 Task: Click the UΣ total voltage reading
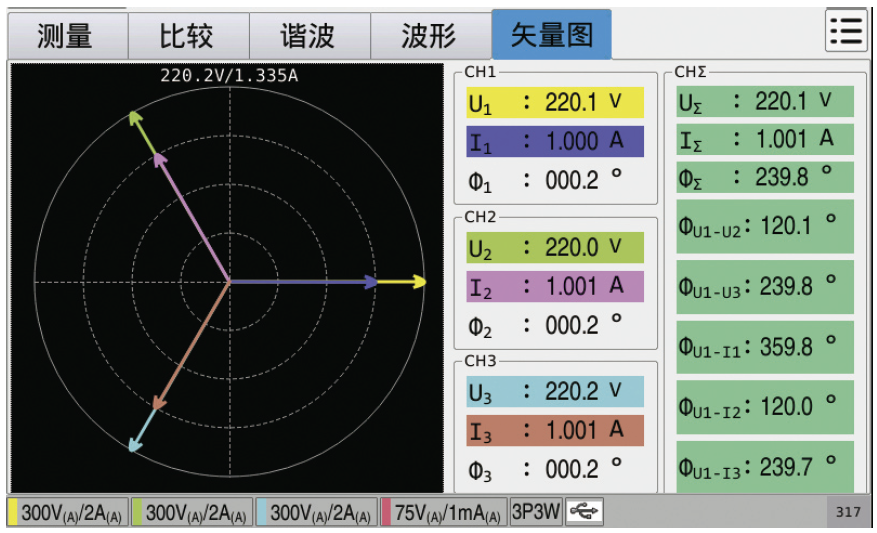click(x=765, y=101)
